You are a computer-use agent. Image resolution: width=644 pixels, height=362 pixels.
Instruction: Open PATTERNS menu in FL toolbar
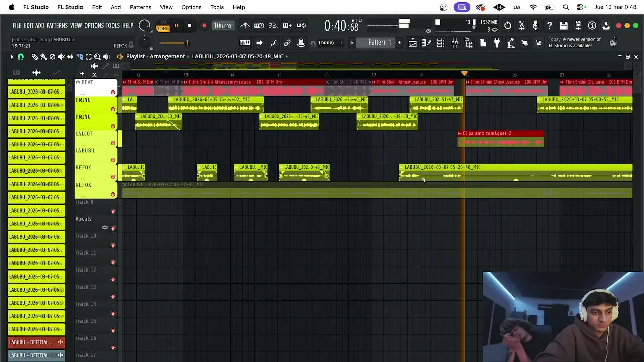tap(57, 26)
